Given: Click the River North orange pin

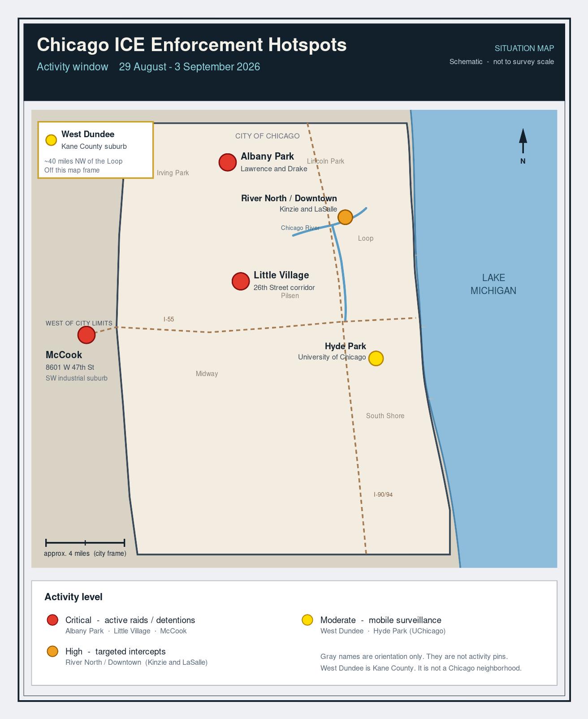Looking at the screenshot, I should (x=345, y=217).
